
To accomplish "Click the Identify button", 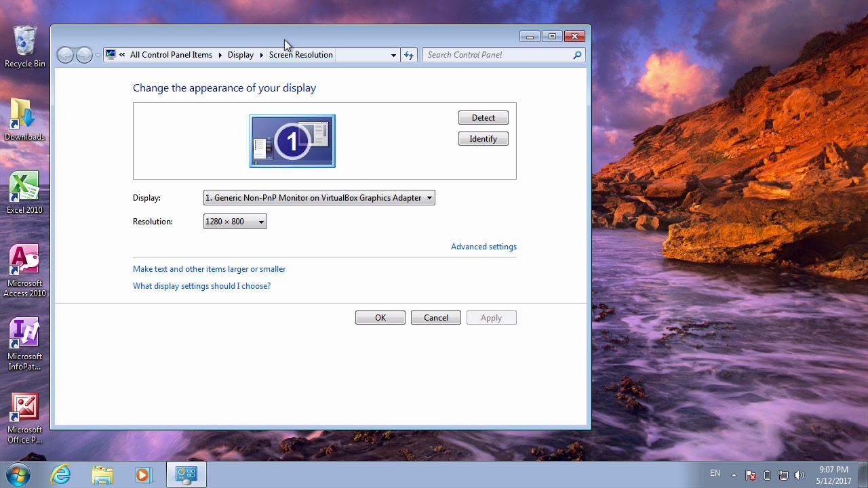I will coord(483,138).
